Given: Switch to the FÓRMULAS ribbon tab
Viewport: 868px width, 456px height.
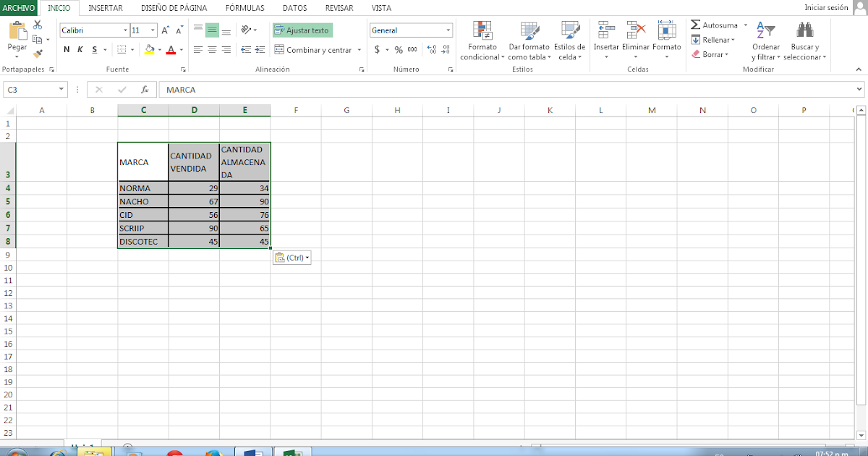Looking at the screenshot, I should pos(244,8).
